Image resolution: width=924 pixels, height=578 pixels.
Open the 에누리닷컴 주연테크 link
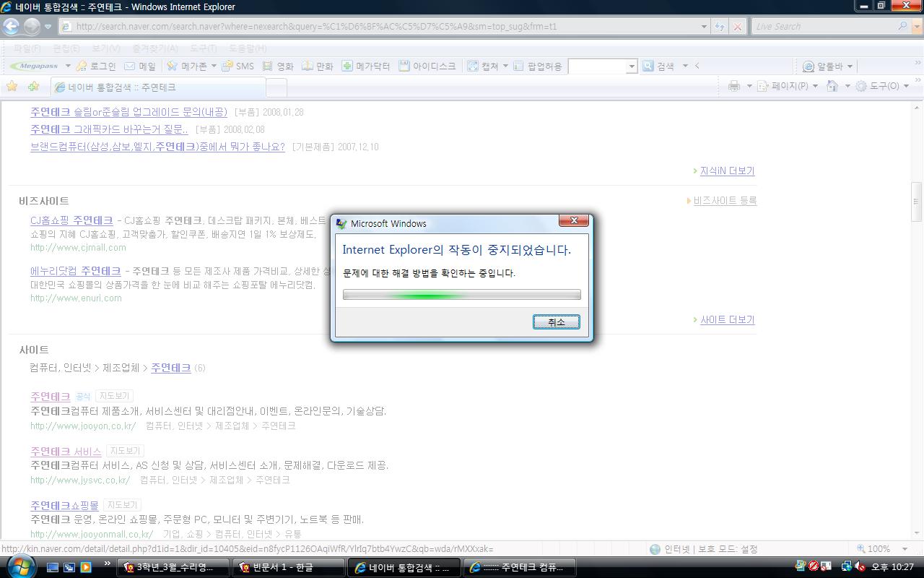click(76, 271)
